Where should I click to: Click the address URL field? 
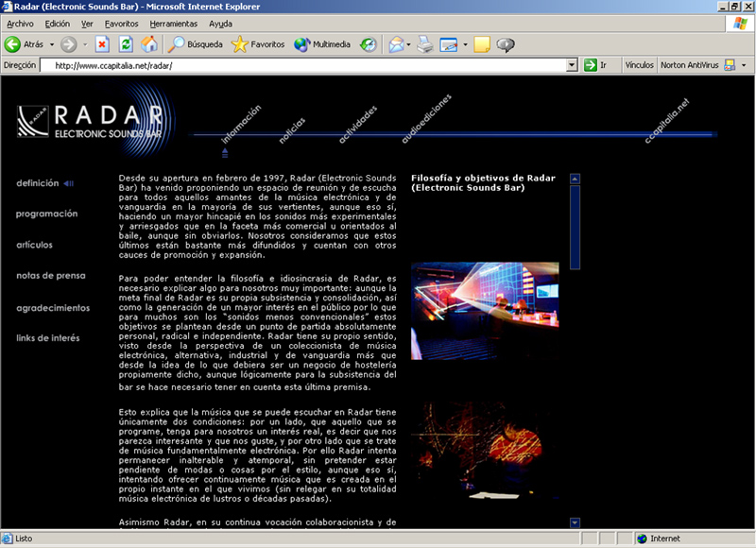(x=303, y=65)
